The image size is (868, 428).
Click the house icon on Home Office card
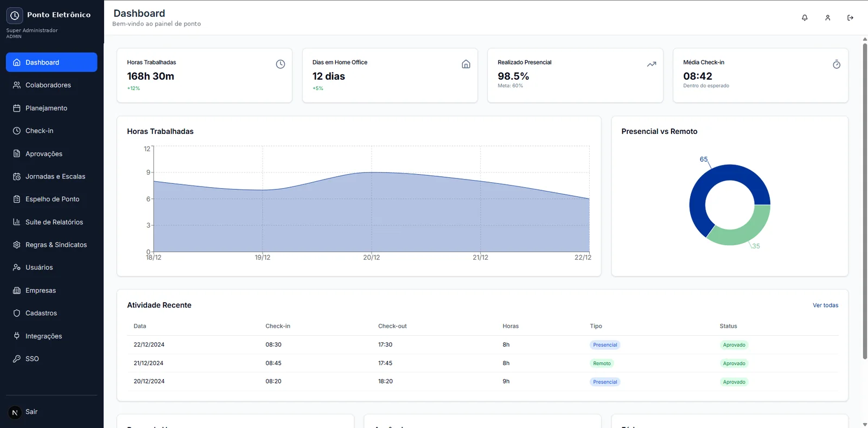pos(466,64)
